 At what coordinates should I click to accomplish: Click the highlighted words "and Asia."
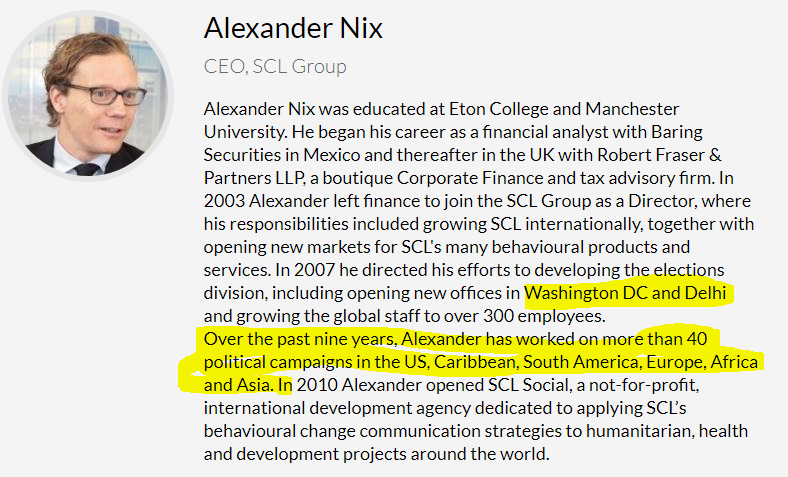tap(239, 384)
